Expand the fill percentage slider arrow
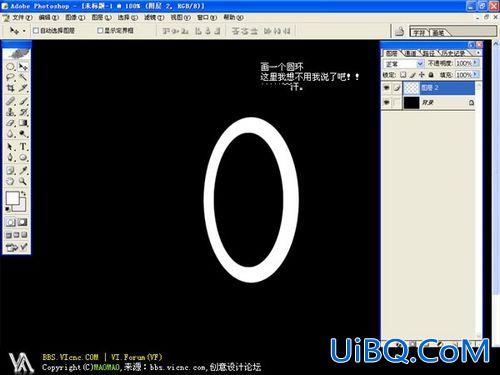This screenshot has width=500, height=375. [476, 74]
